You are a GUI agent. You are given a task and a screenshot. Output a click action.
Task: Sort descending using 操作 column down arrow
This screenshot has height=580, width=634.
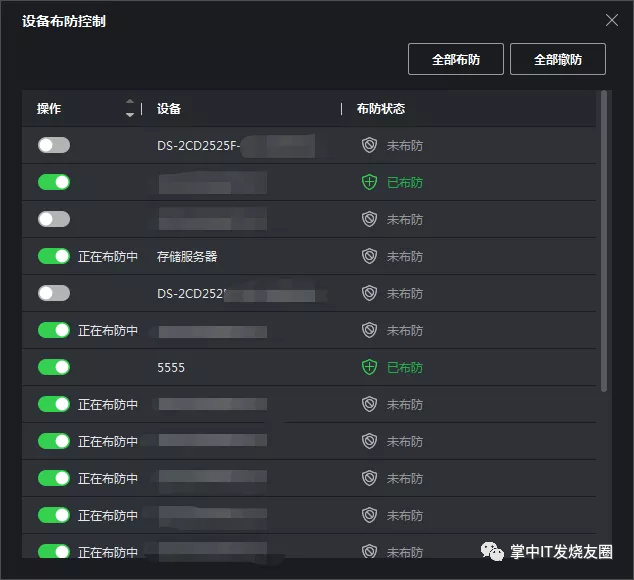[130, 115]
